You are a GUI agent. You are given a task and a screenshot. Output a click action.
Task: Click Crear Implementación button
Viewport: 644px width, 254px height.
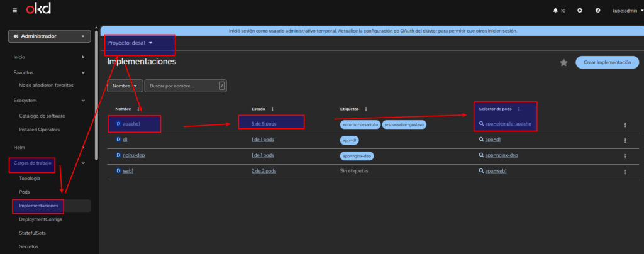point(607,62)
